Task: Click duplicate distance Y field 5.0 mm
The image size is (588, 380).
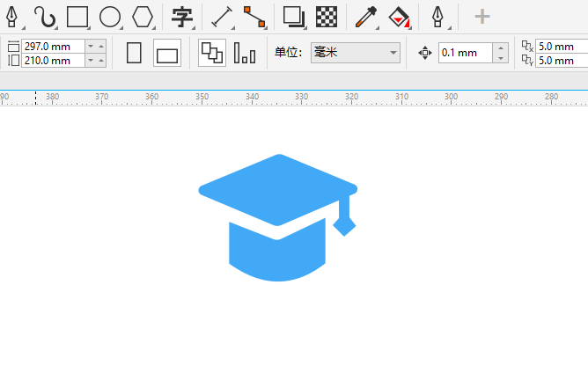Action: coord(562,61)
